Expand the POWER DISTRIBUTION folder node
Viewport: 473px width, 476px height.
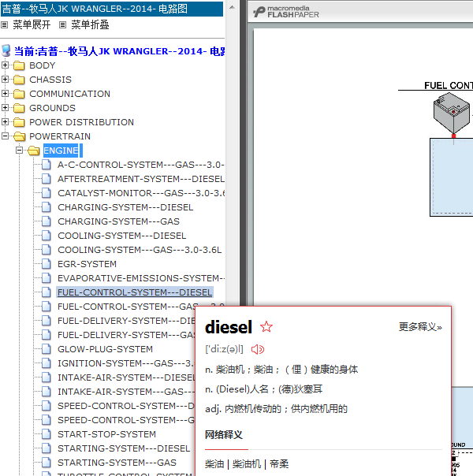(5, 121)
